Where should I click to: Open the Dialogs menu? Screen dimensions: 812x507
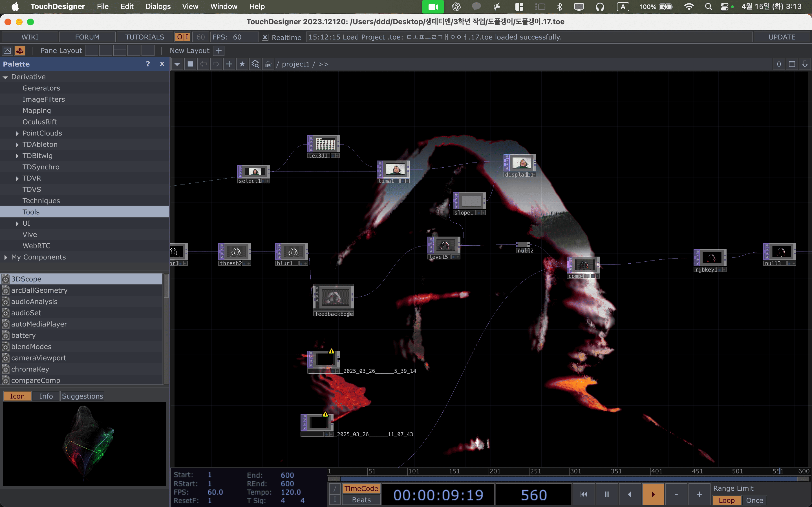[x=158, y=6]
